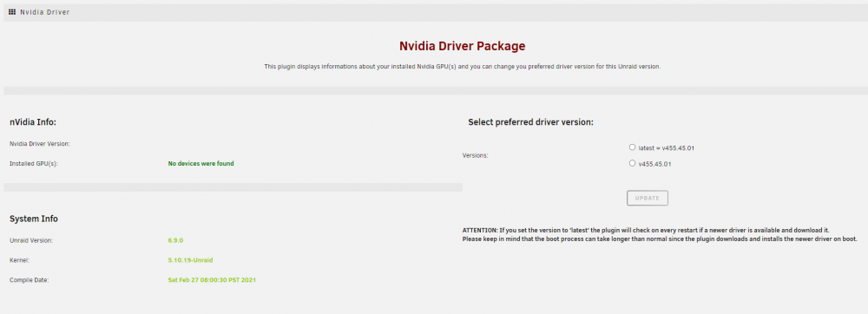Screen dimensions: 868x314
Task: Click the compile date 'Sat Feb 27 08:00:30 PST 2021'
Action: click(x=212, y=279)
